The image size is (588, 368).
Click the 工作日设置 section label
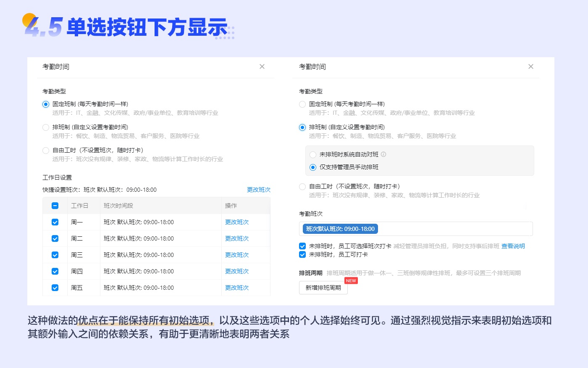57,177
